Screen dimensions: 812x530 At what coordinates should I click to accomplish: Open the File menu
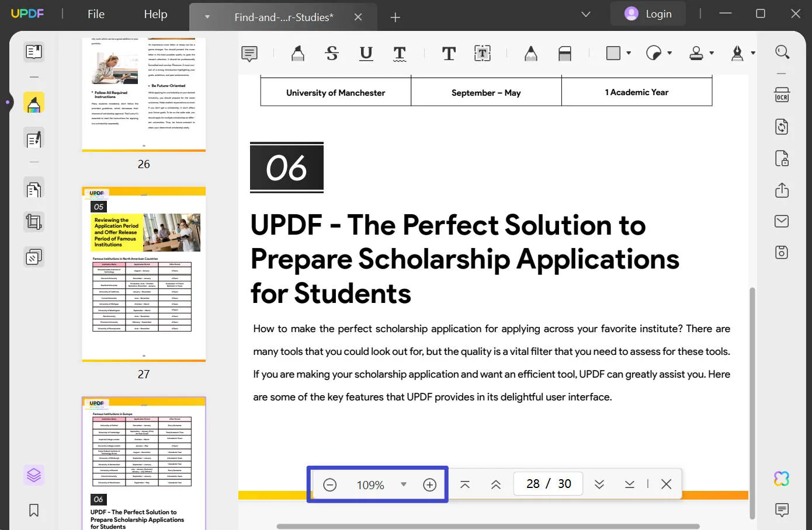pyautogui.click(x=96, y=14)
